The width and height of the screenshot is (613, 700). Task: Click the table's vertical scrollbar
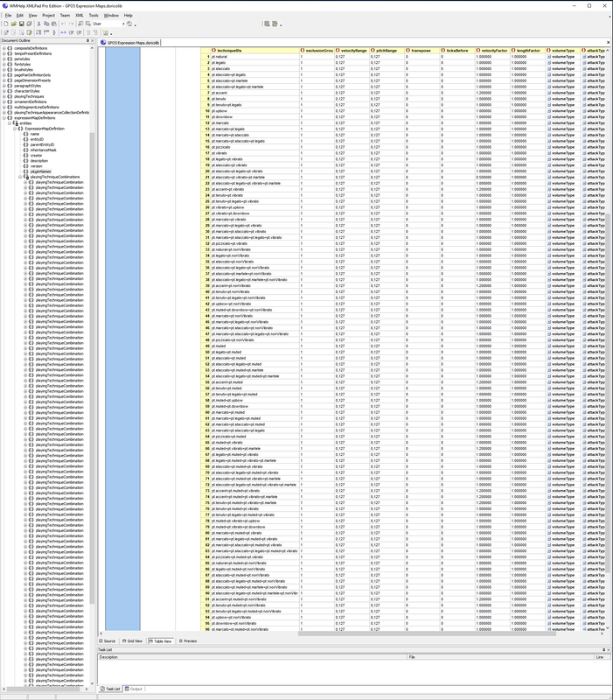coord(608,393)
